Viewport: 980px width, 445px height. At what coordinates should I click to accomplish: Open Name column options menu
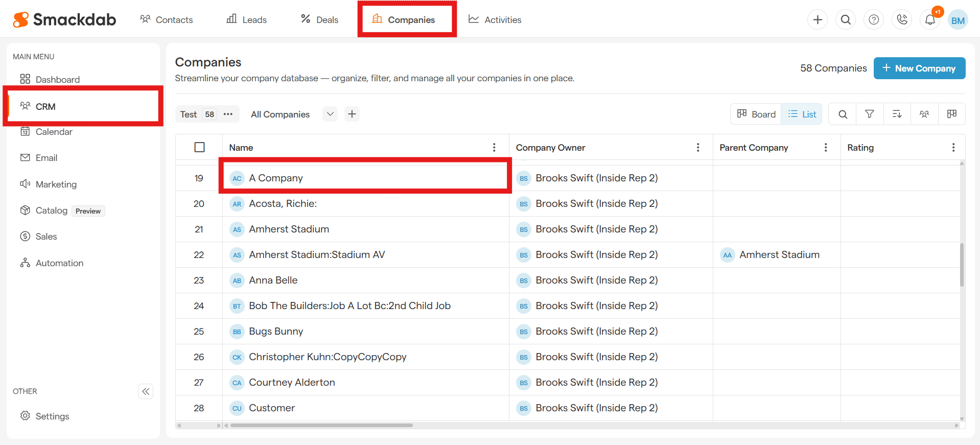pos(494,148)
